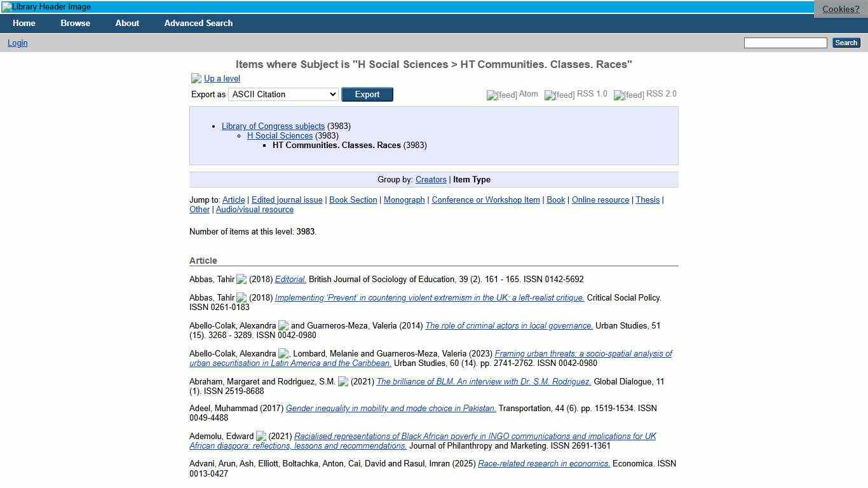
Task: Jump to the Monograph section
Action: 403,200
